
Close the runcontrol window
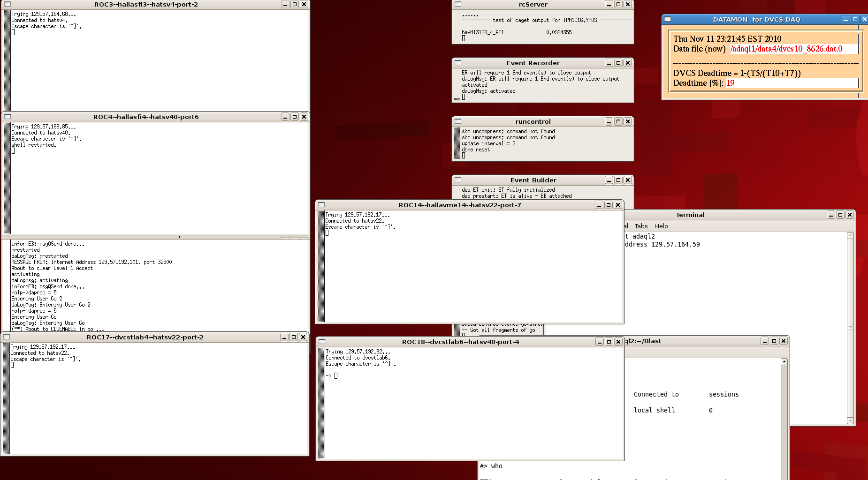(x=628, y=121)
